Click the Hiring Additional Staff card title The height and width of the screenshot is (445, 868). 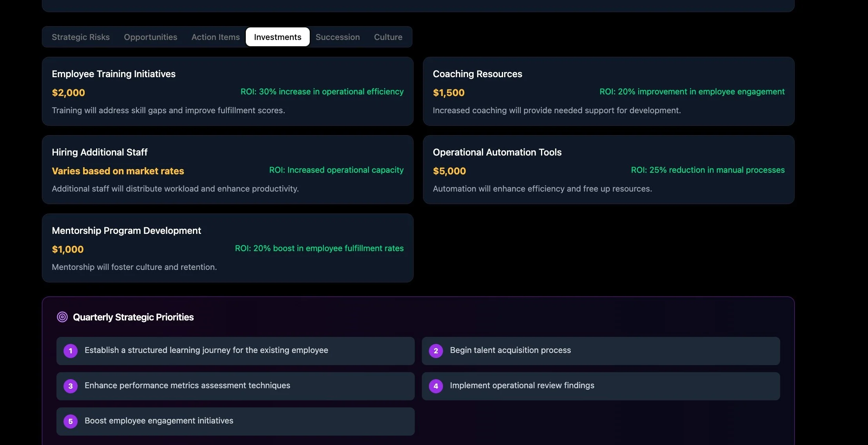[100, 152]
